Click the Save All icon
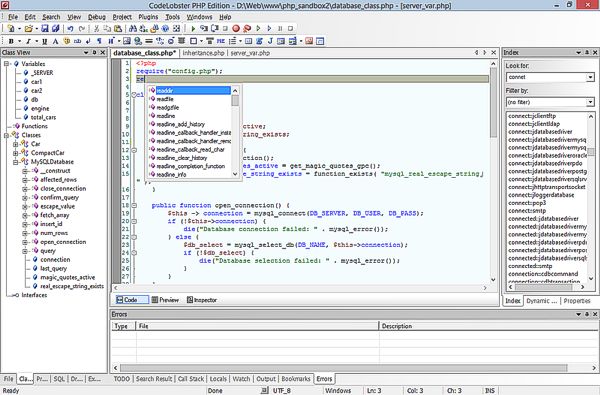Screen dimensions: 600x395 55,28
